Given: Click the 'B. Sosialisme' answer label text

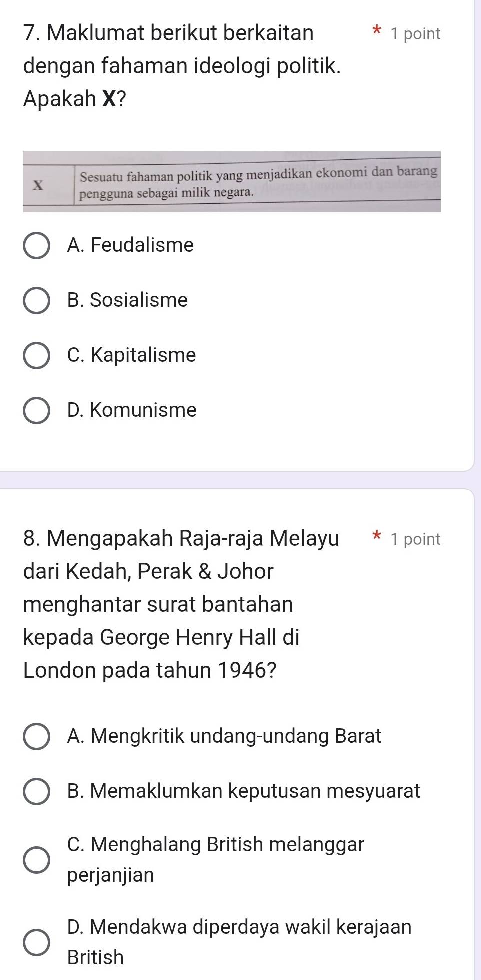Looking at the screenshot, I should click(127, 300).
